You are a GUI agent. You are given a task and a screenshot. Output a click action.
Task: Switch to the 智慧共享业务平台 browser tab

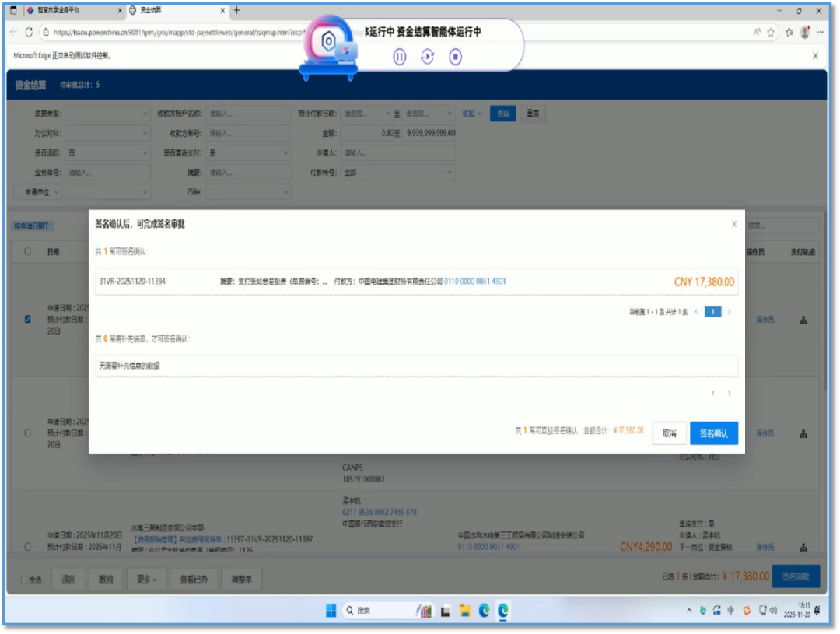[x=75, y=10]
